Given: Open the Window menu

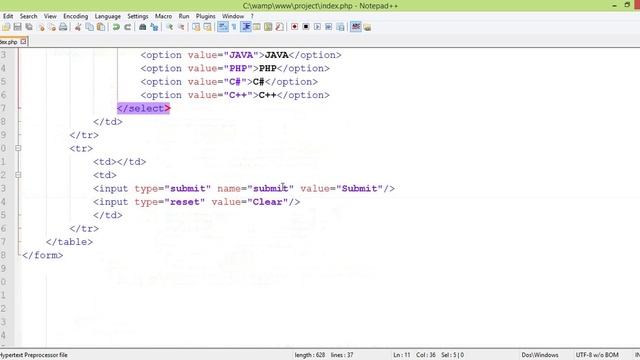Looking at the screenshot, I should (233, 16).
